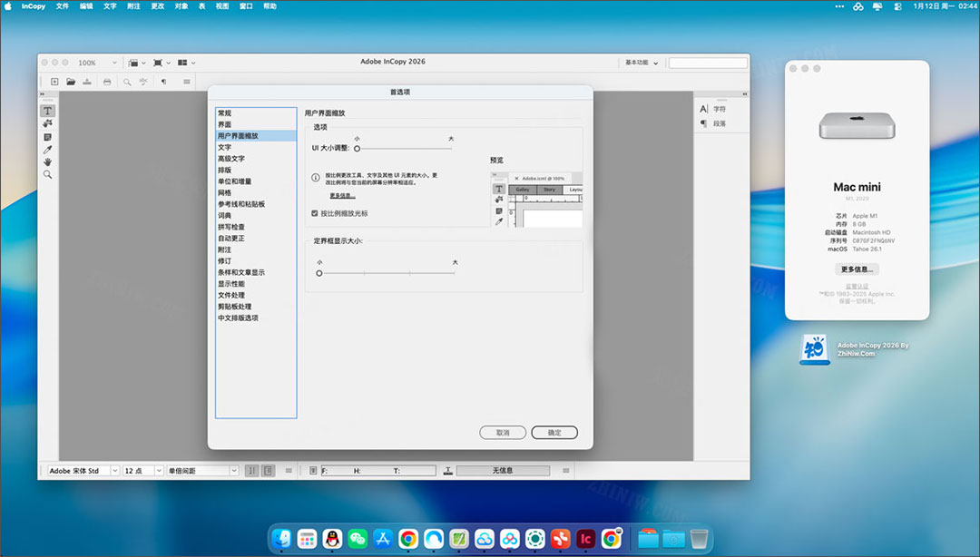Collapse the right panel dock double-arrow
Viewport: 980px width, 557px height.
coord(744,94)
